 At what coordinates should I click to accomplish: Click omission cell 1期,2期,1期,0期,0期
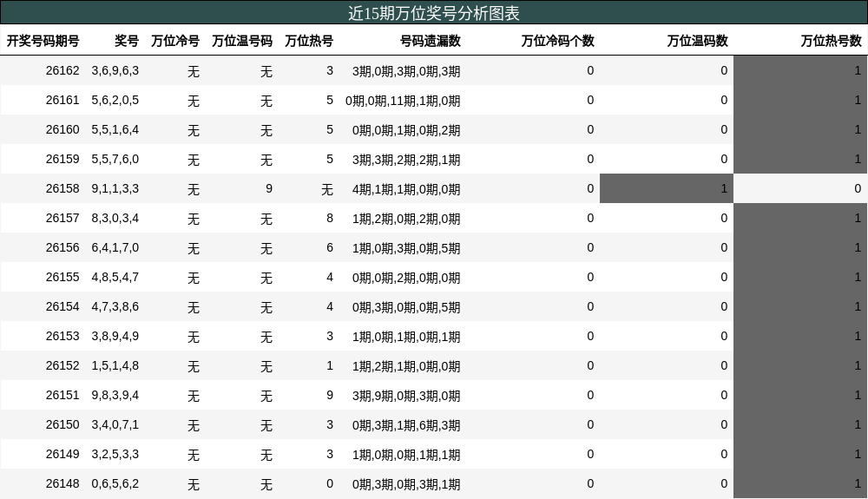pos(406,366)
